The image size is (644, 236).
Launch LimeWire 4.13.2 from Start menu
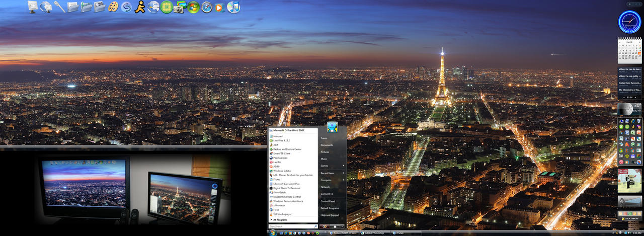(x=293, y=140)
